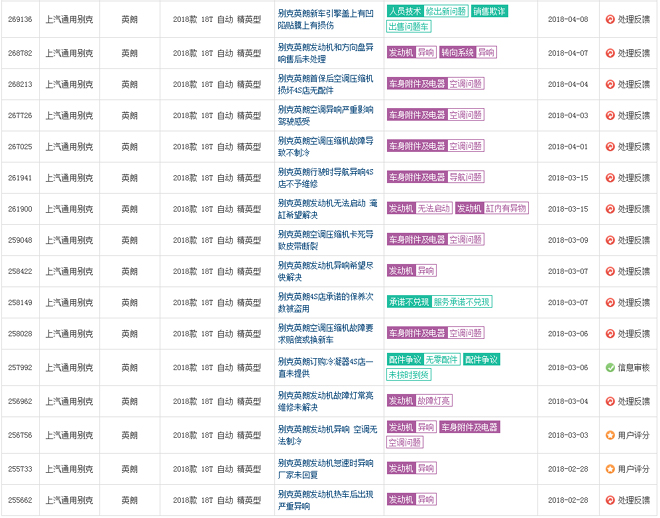This screenshot has width=660, height=518.
Task: Click the purple 转向系统 tag
Action: [458, 53]
